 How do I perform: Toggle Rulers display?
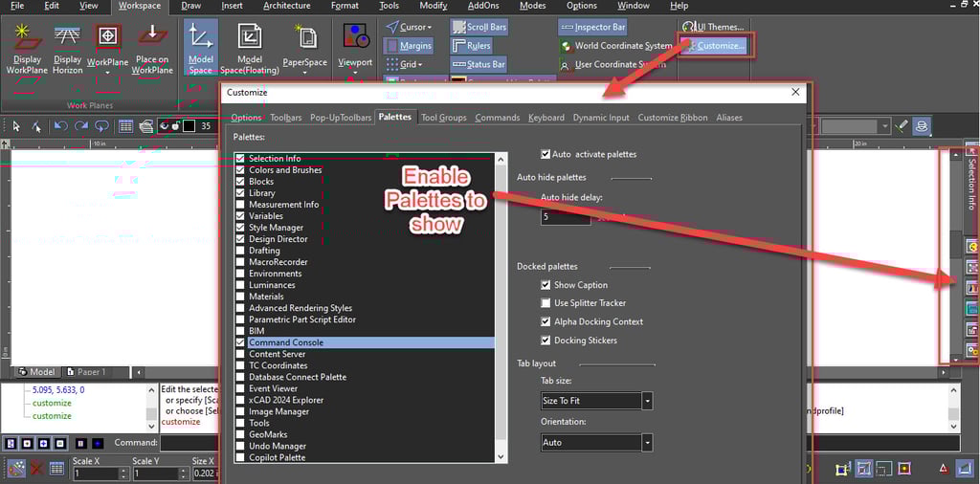pos(471,46)
